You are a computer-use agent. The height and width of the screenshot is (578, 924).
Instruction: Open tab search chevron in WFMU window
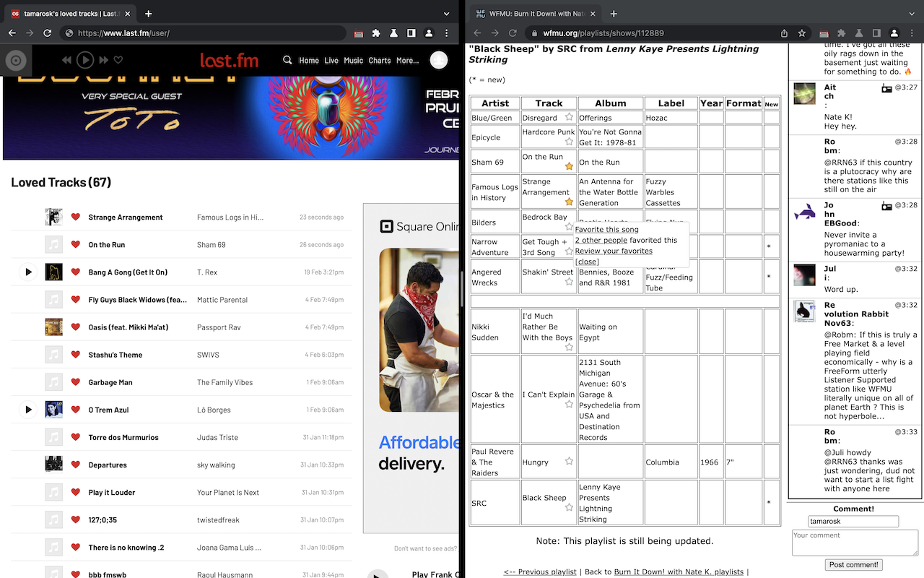(x=912, y=14)
